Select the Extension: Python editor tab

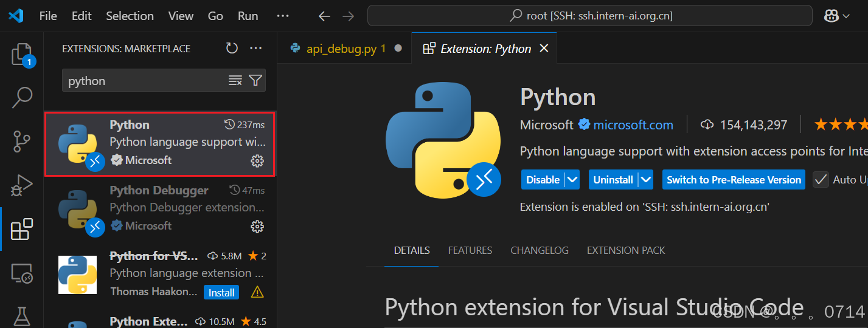click(x=484, y=48)
